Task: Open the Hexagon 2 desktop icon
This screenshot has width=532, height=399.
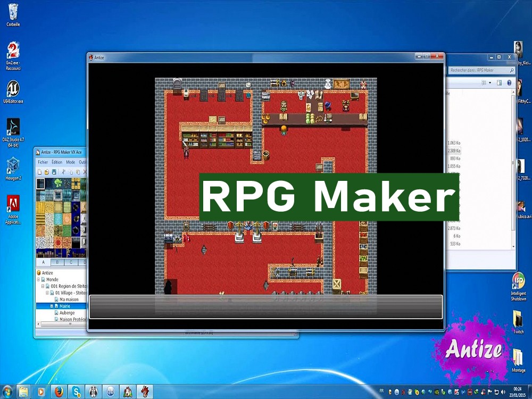Action: [x=13, y=169]
